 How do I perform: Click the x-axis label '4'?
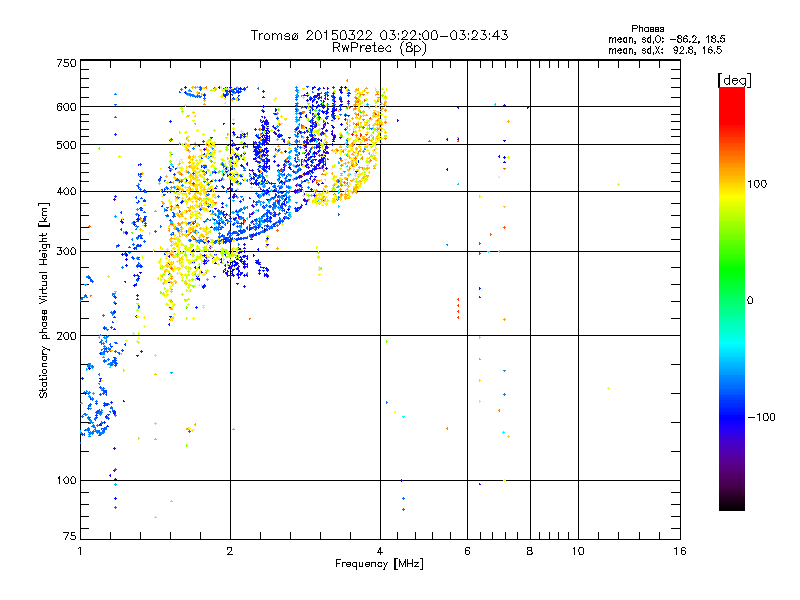(x=380, y=551)
